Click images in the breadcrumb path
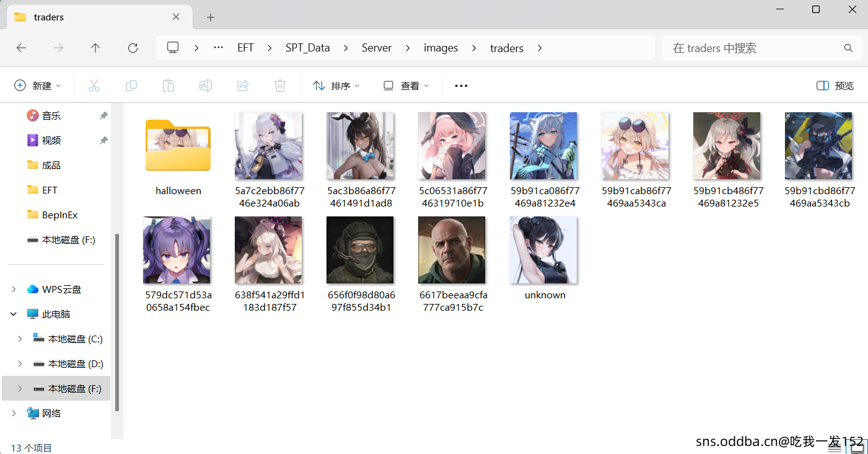This screenshot has height=454, width=868. coord(441,48)
